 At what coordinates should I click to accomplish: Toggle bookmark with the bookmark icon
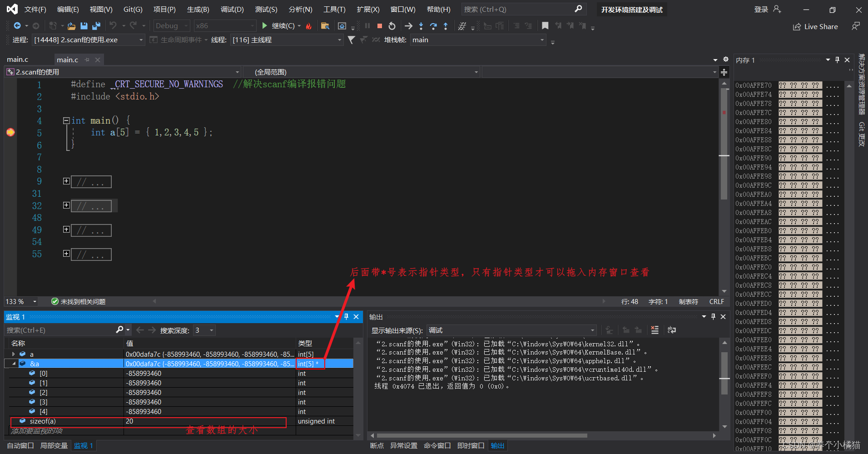pyautogui.click(x=545, y=26)
